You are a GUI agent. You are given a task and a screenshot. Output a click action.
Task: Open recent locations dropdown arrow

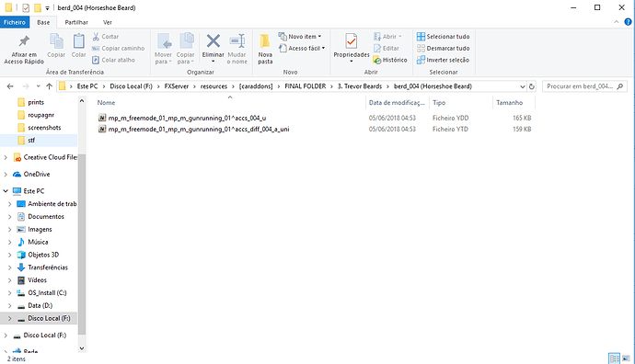click(38, 86)
